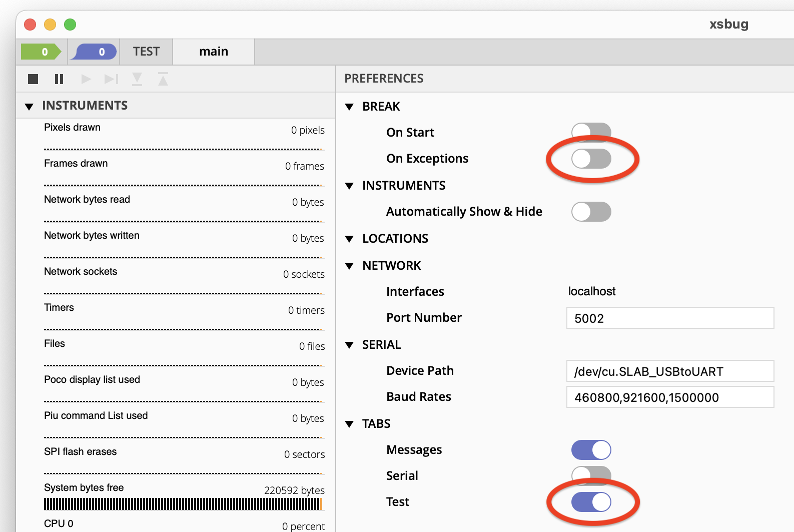The image size is (794, 532).
Task: Collapse the NETWORK preferences section
Action: coord(350,266)
